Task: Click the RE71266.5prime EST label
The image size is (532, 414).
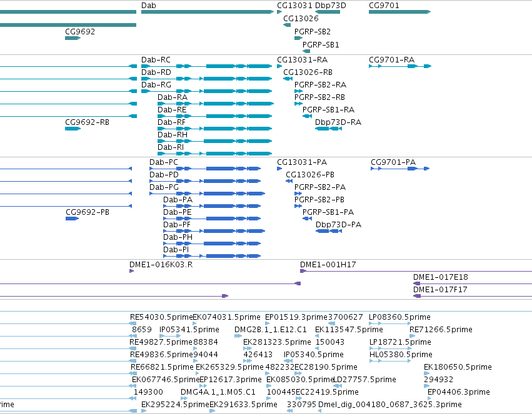Action: (441, 330)
